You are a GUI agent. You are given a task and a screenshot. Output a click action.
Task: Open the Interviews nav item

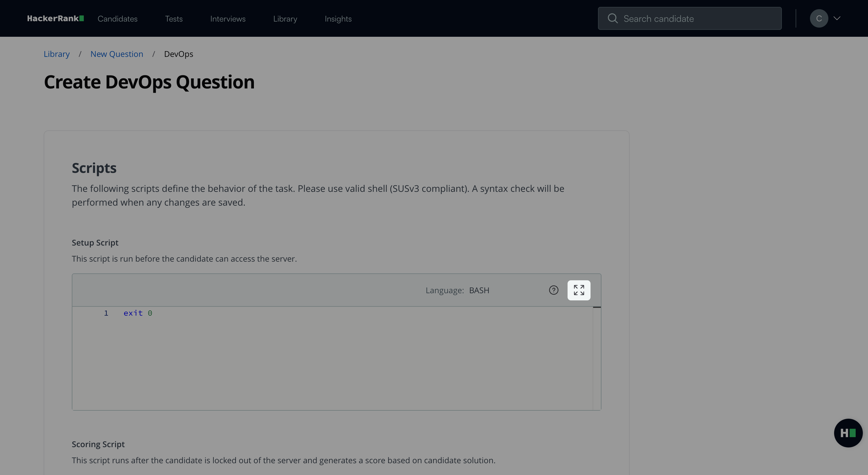point(228,19)
